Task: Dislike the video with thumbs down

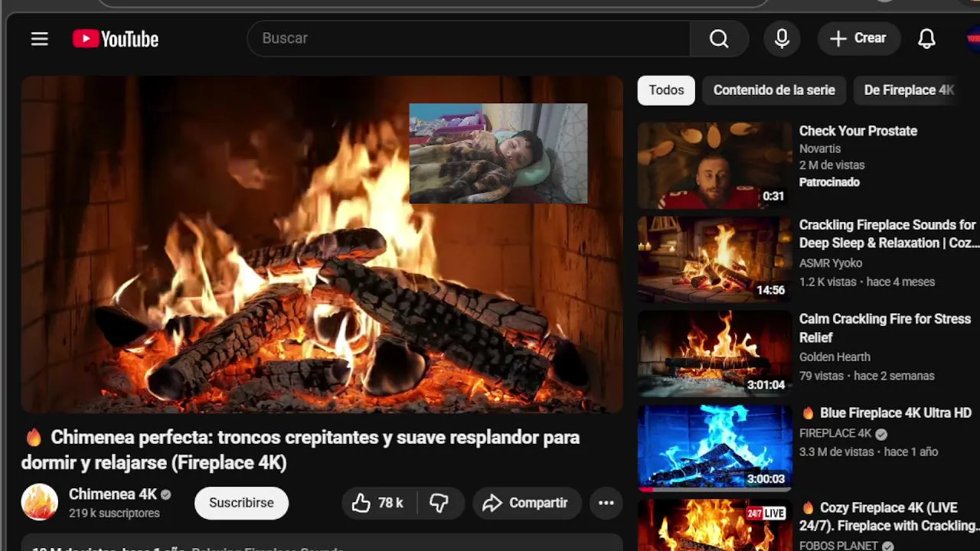Action: coord(439,503)
